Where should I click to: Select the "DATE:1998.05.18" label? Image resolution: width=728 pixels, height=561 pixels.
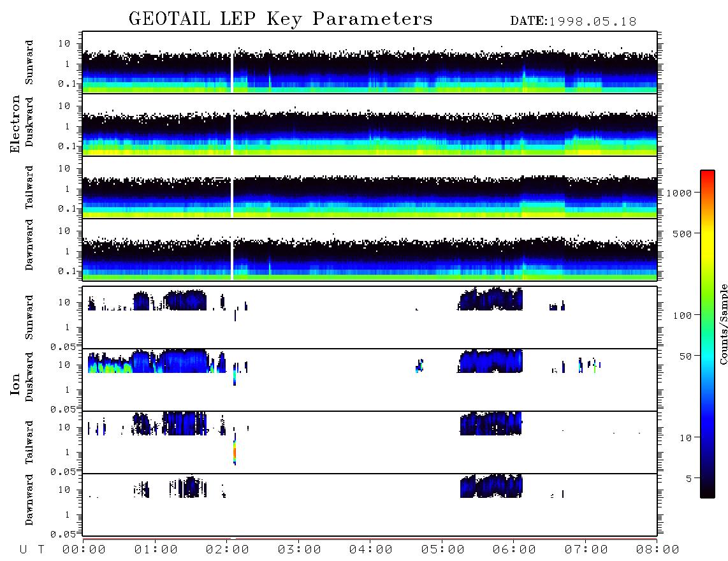573,22
